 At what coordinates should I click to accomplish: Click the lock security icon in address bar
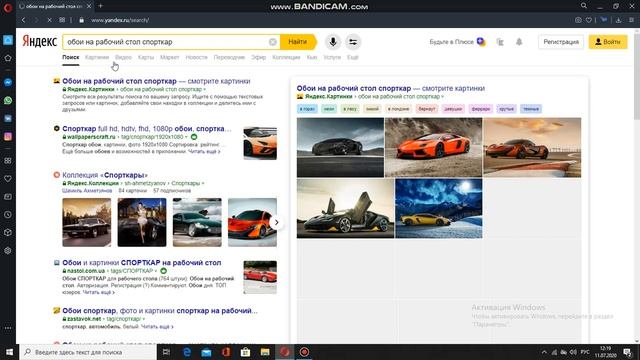tap(82, 20)
